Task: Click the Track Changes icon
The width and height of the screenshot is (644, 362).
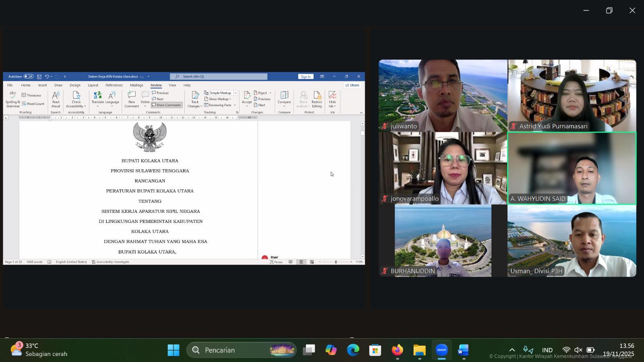Action: pos(195,97)
